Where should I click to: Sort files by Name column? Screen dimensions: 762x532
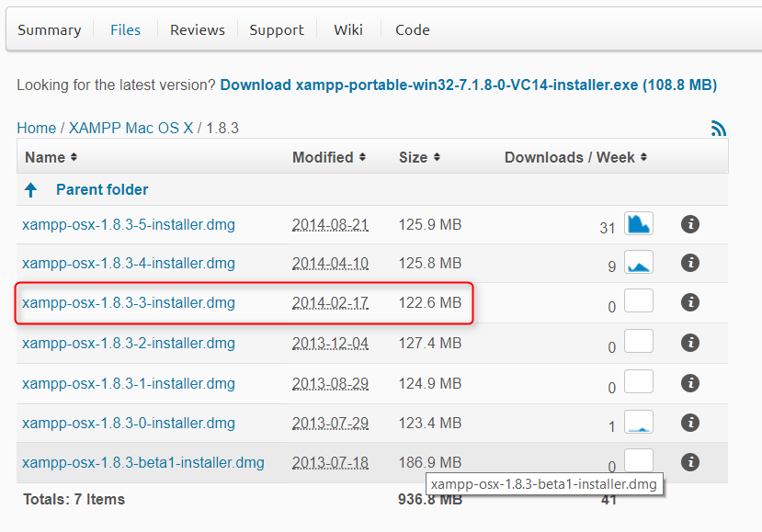tap(51, 157)
